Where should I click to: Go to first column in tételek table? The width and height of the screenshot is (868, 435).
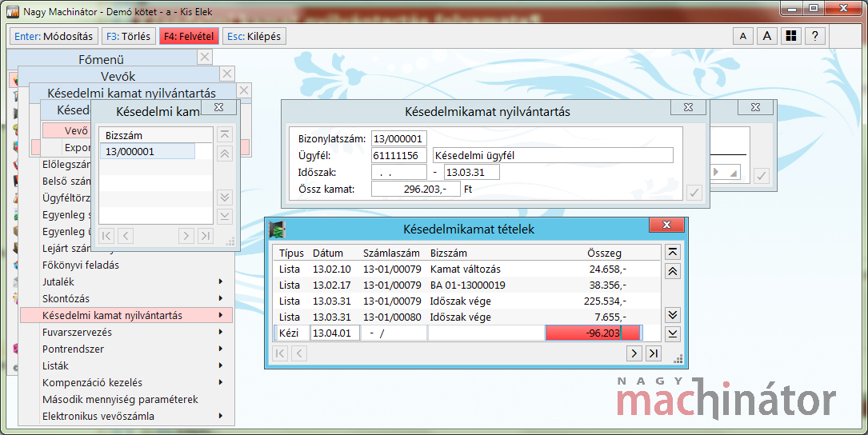click(280, 353)
